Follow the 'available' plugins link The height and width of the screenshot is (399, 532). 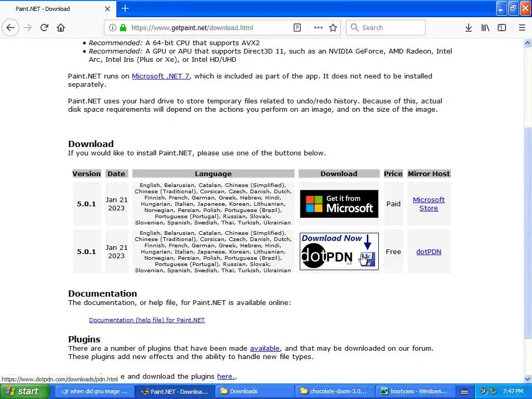coord(264,349)
